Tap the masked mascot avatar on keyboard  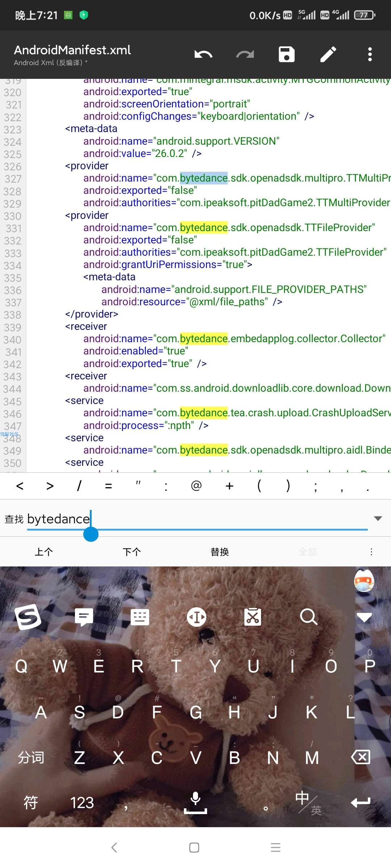pyautogui.click(x=364, y=581)
